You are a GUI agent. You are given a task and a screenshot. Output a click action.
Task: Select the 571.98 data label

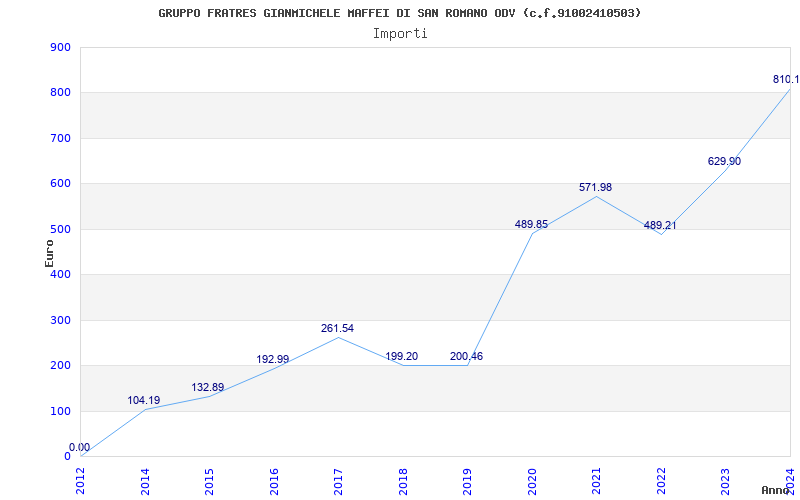pos(595,187)
